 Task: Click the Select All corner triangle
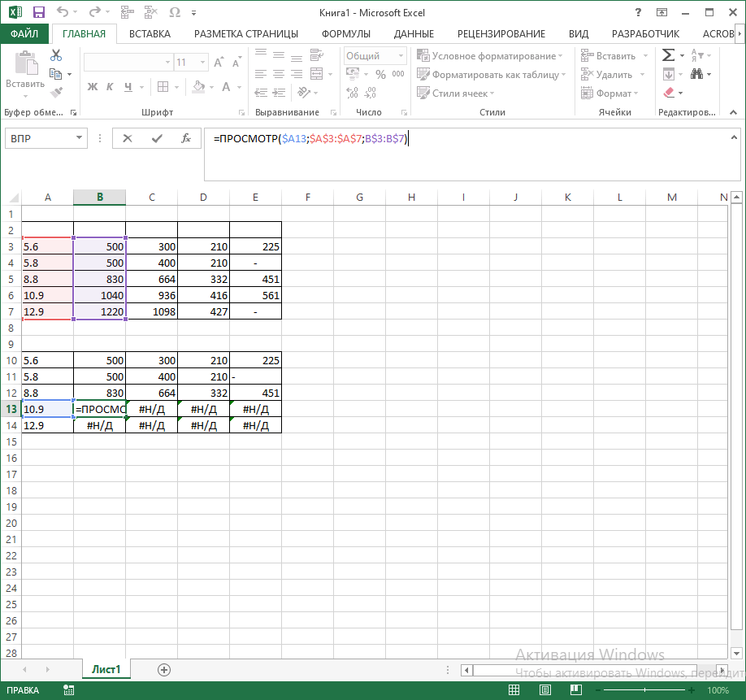[x=15, y=198]
